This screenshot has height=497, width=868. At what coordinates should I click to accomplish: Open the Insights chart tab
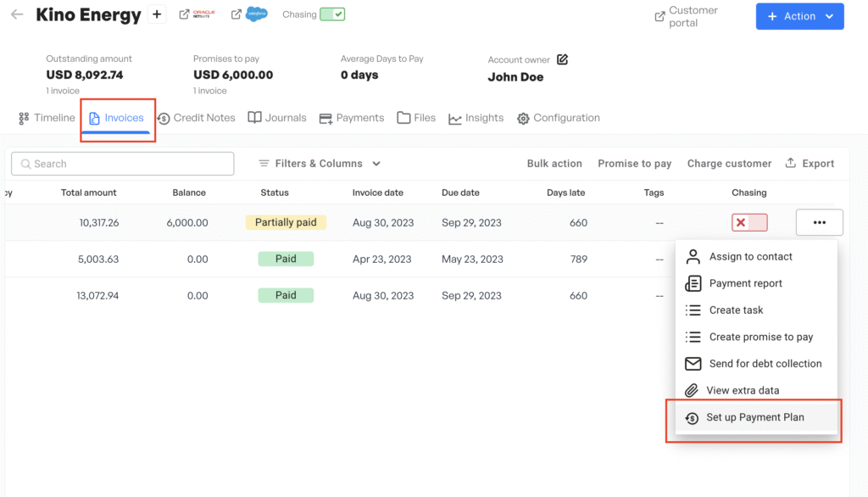[x=476, y=118]
